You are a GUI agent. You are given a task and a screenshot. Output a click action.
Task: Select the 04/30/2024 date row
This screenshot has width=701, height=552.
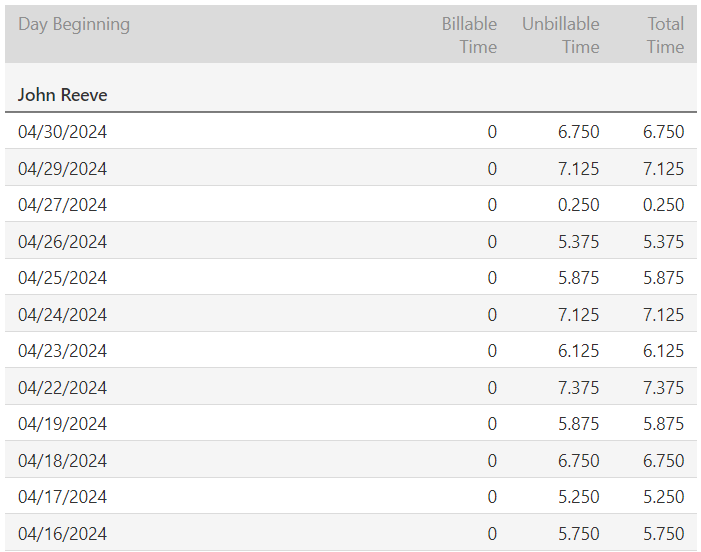tap(62, 132)
